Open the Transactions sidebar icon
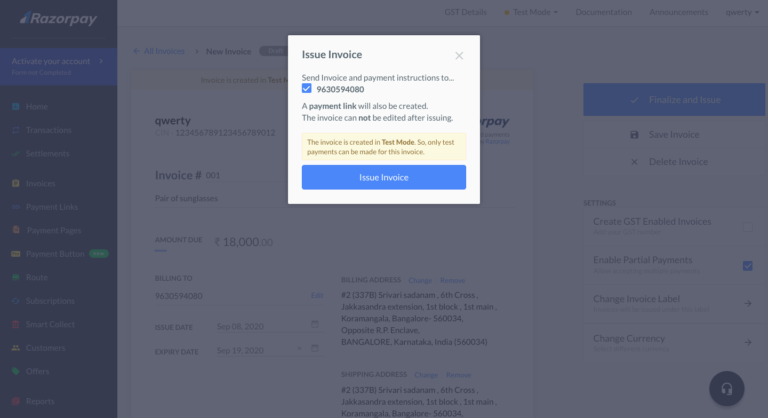Viewport: 768px width, 418px height. point(16,130)
